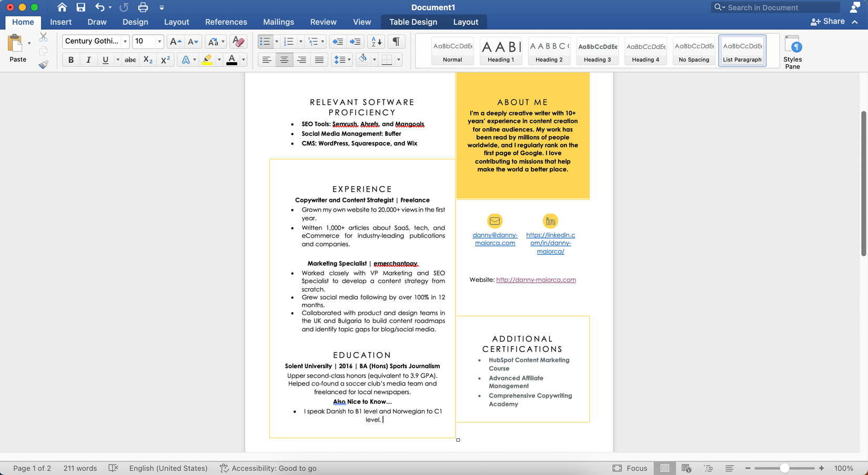Go to the References tab
This screenshot has width=868, height=475.
pos(226,22)
